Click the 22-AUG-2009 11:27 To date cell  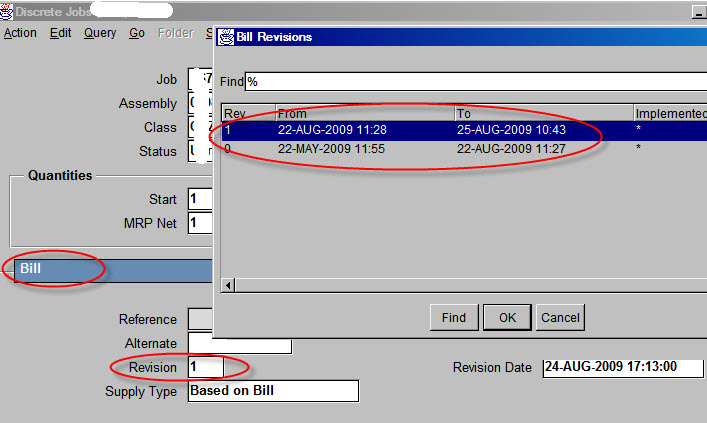(511, 149)
